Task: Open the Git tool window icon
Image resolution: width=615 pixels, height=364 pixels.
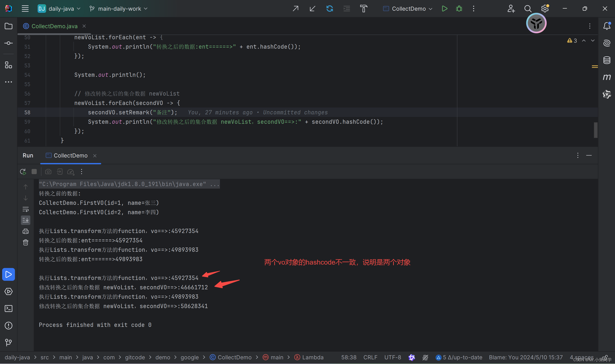Action: click(9, 342)
